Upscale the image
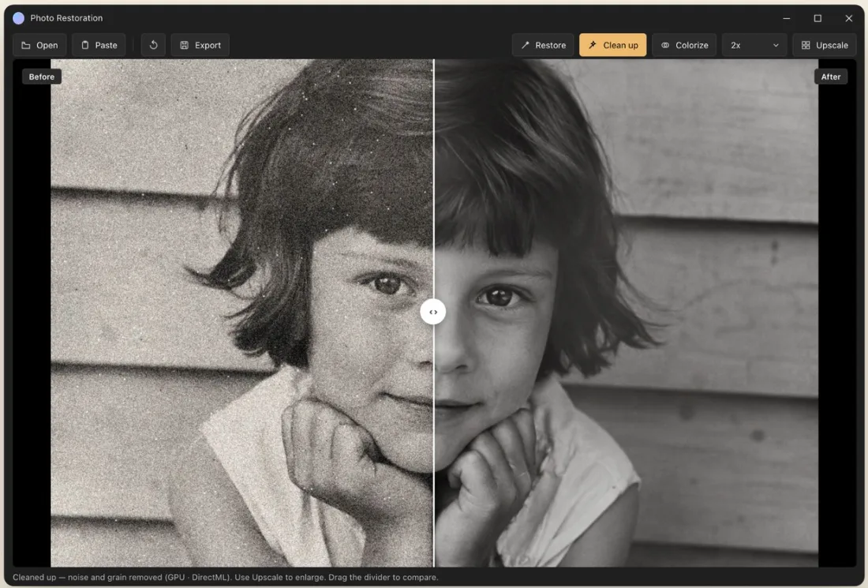868x588 pixels. (825, 46)
